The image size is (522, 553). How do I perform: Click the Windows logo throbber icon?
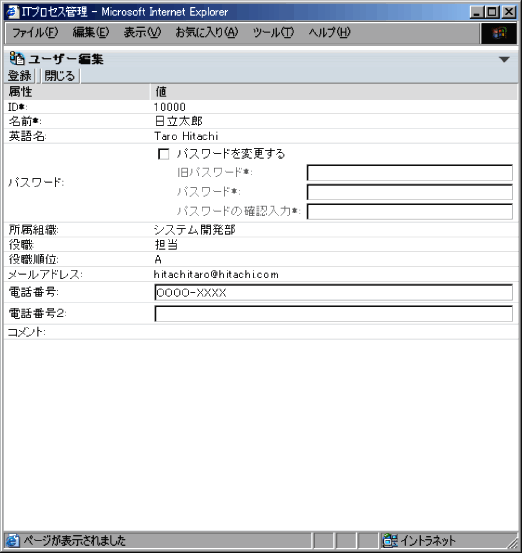click(x=499, y=33)
